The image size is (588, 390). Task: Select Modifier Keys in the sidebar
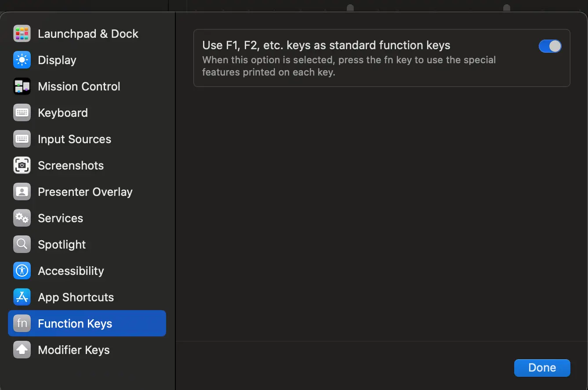(74, 350)
